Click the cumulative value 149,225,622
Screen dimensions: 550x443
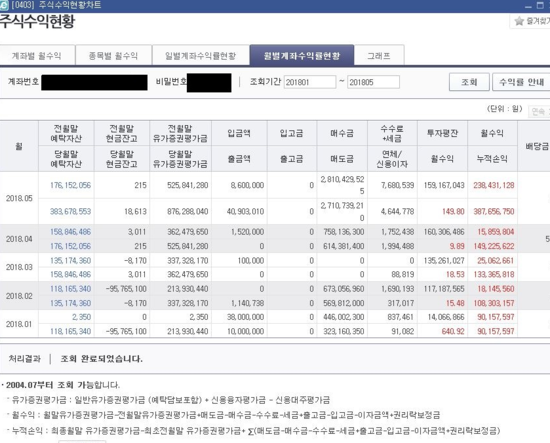coord(494,246)
